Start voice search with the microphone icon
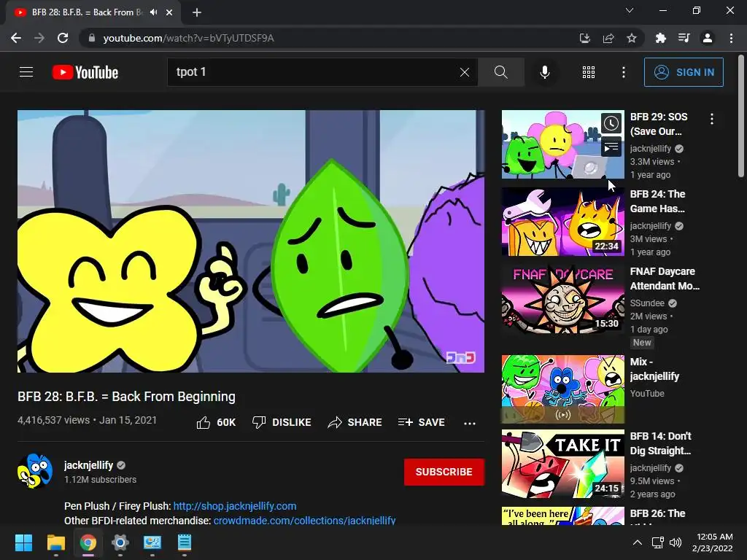The height and width of the screenshot is (560, 747). click(544, 72)
